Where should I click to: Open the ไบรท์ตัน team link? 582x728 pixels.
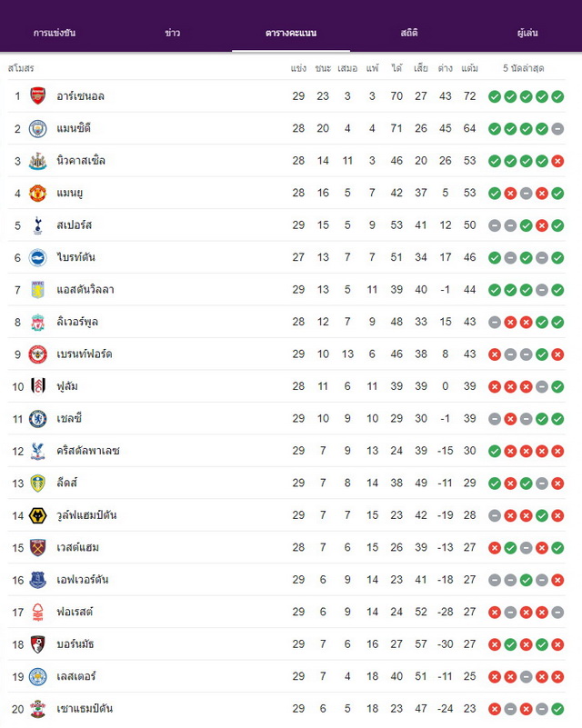point(75,256)
